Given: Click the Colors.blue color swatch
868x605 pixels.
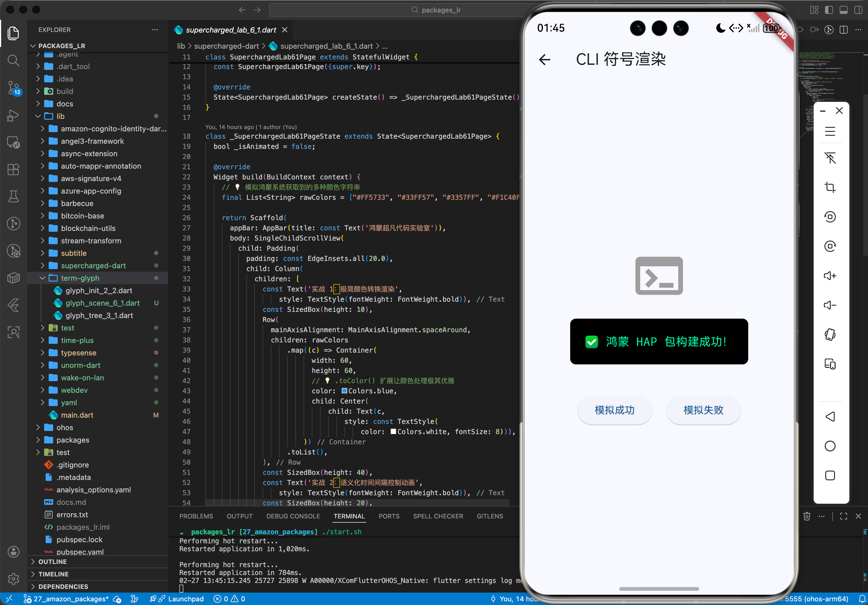Looking at the screenshot, I should coord(344,391).
